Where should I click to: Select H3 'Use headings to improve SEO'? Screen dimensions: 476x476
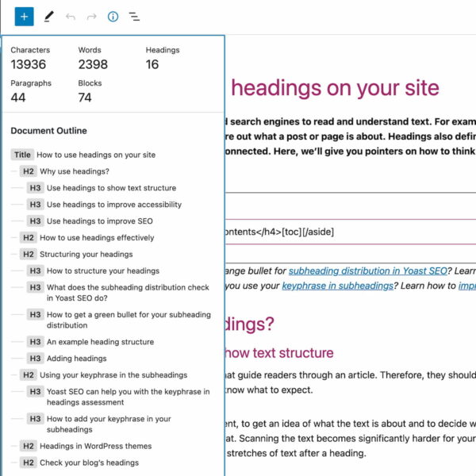pos(90,221)
